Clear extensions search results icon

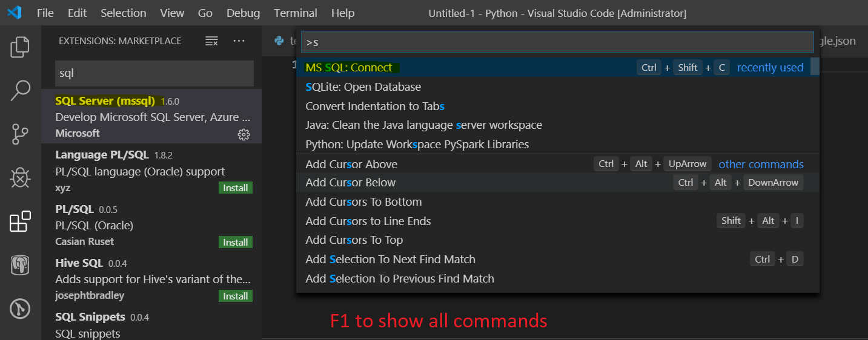click(211, 41)
